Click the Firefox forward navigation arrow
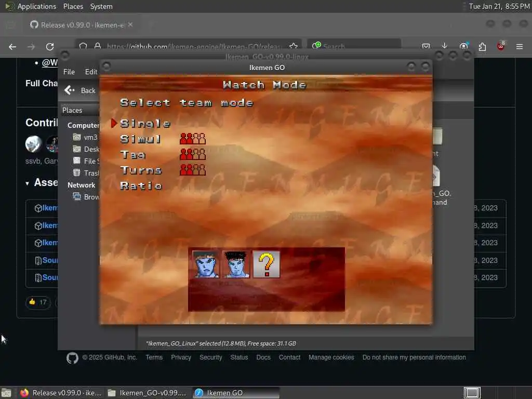This screenshot has width=532, height=399. point(31,47)
